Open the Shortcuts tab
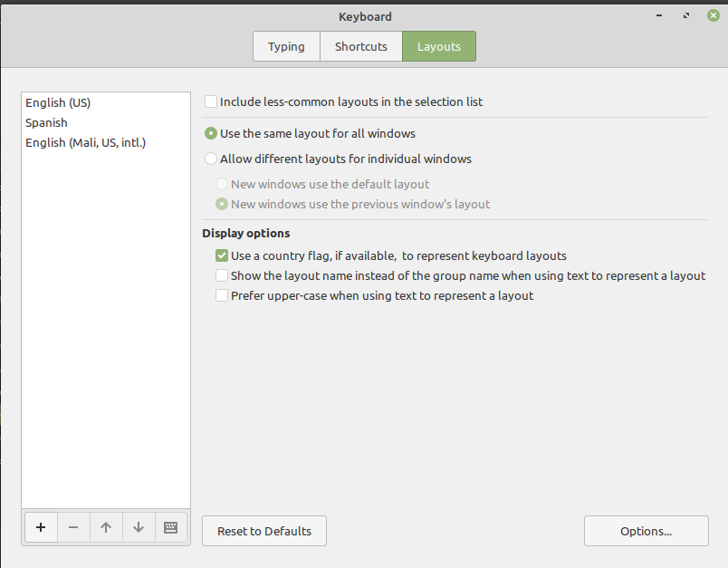The height and width of the screenshot is (568, 728). pyautogui.click(x=361, y=47)
